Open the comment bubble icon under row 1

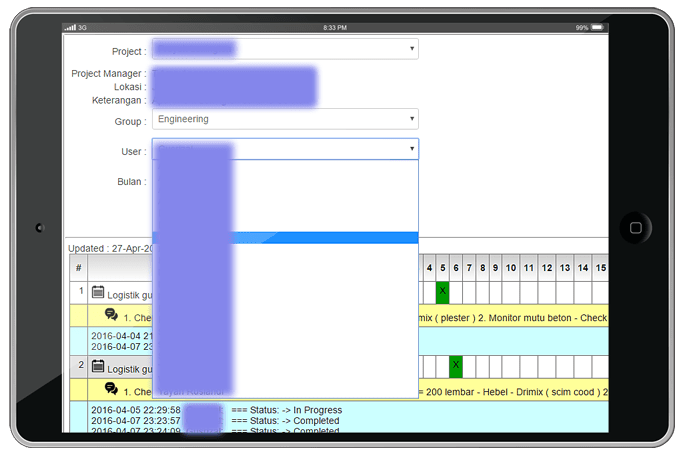point(111,315)
